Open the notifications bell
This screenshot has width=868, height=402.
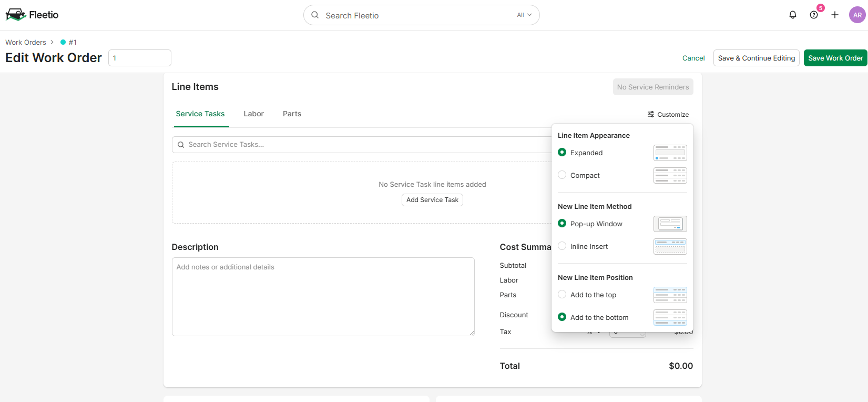pos(793,15)
